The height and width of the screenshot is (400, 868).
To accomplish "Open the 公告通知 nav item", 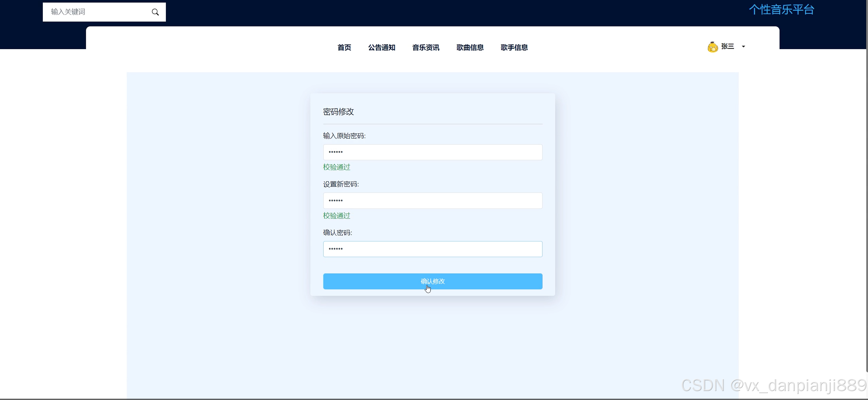I will click(381, 48).
